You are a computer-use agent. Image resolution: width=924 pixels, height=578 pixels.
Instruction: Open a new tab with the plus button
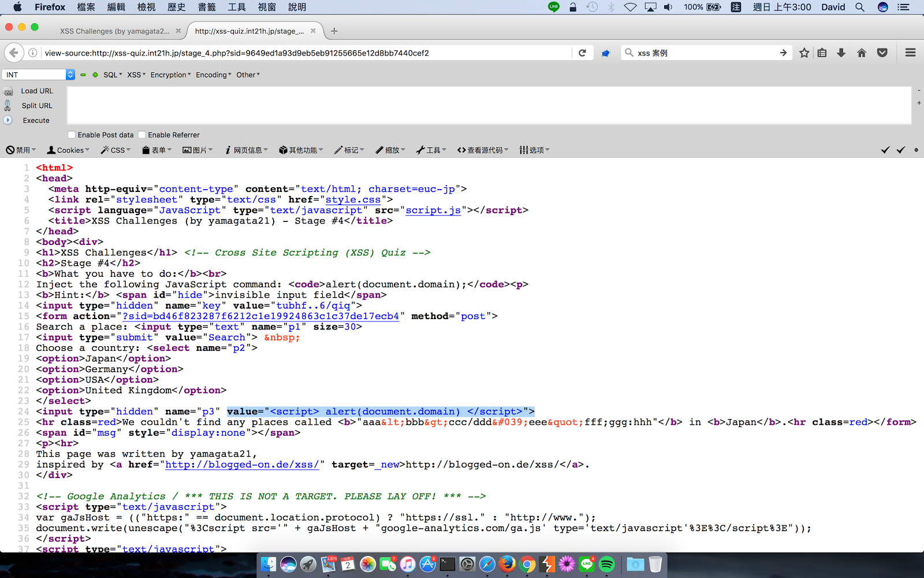pyautogui.click(x=334, y=31)
